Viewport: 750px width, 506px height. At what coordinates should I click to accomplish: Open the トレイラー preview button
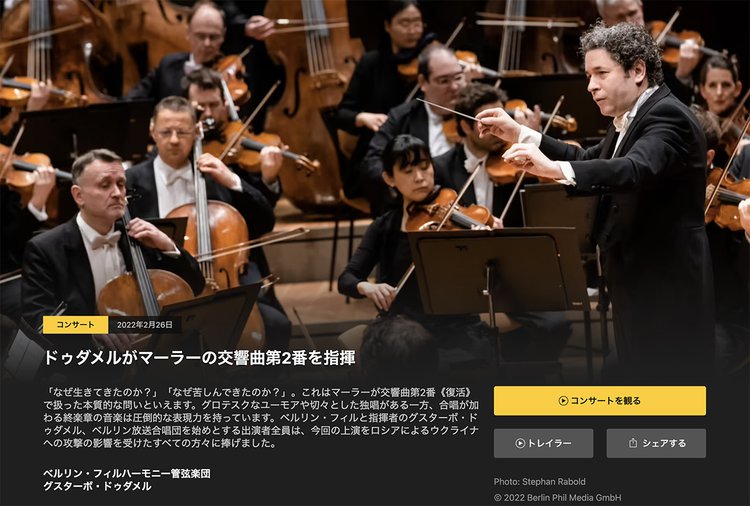[543, 443]
